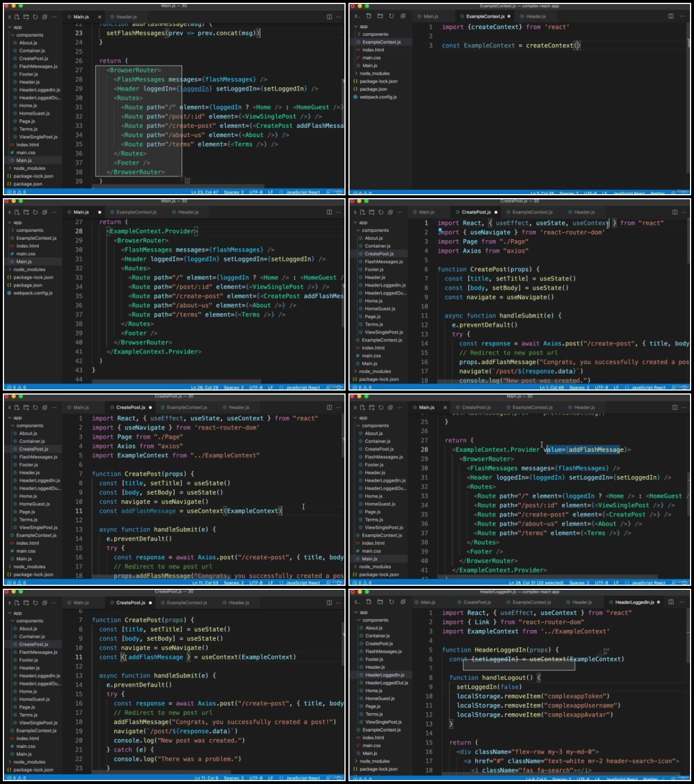
Task: Select HeaderLoggedIn.js in the explorer tree
Action: click(x=385, y=675)
